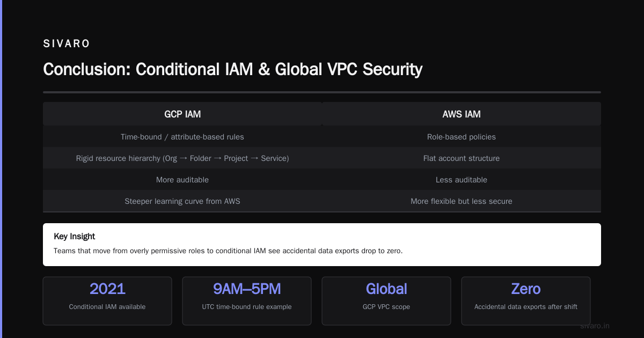
Task: Click the 'Zero' stat value
Action: 526,289
